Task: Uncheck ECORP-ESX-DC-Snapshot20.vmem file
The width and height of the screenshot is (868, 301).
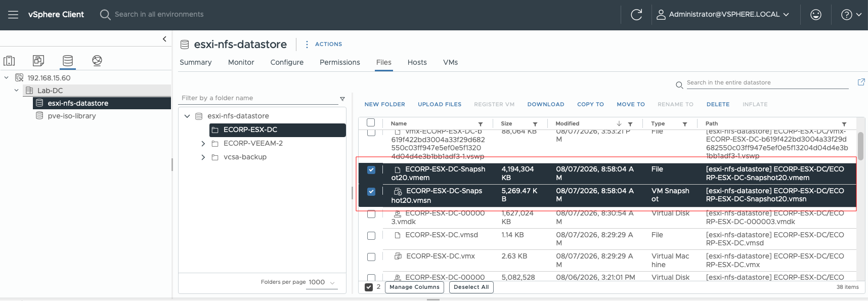Action: pos(371,170)
